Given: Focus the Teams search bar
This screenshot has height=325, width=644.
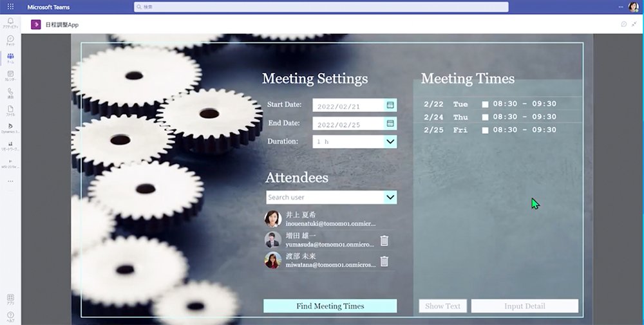Looking at the screenshot, I should [321, 7].
